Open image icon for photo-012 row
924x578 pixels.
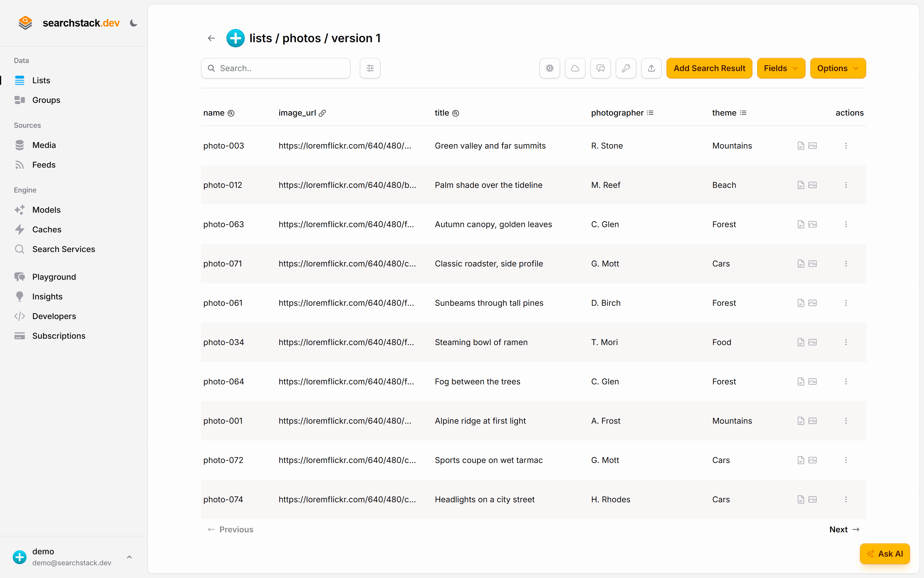pos(813,185)
